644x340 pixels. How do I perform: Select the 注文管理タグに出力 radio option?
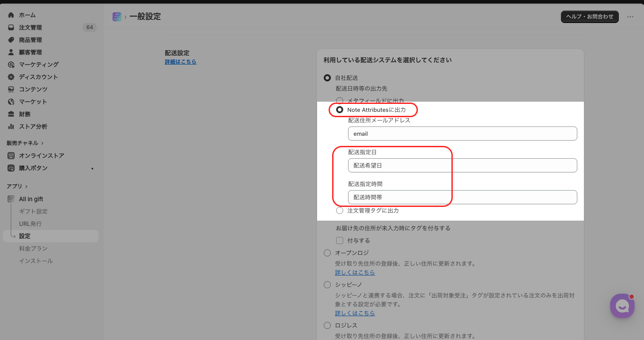pyautogui.click(x=340, y=210)
